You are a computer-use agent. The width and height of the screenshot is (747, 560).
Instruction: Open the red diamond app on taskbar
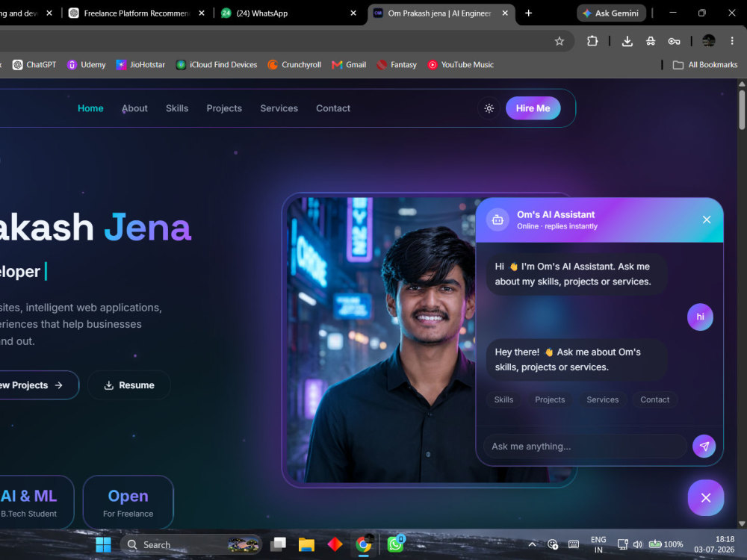coord(335,544)
